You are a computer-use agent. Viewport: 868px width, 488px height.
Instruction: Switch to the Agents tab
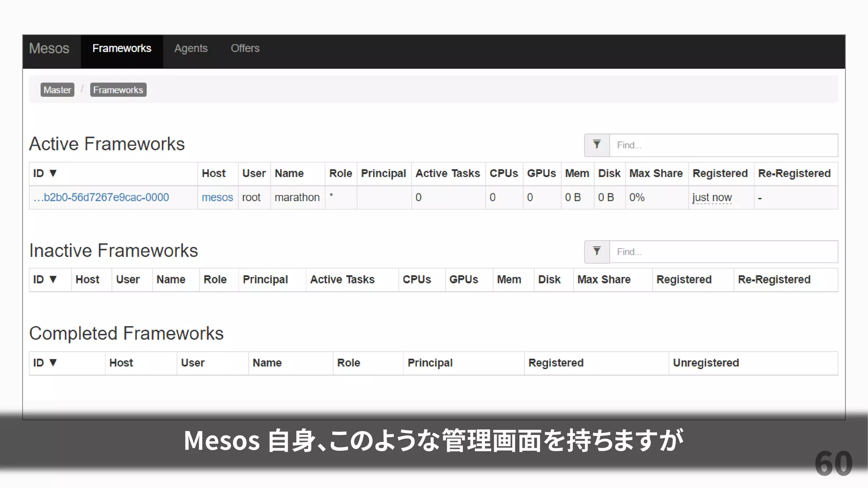tap(191, 48)
